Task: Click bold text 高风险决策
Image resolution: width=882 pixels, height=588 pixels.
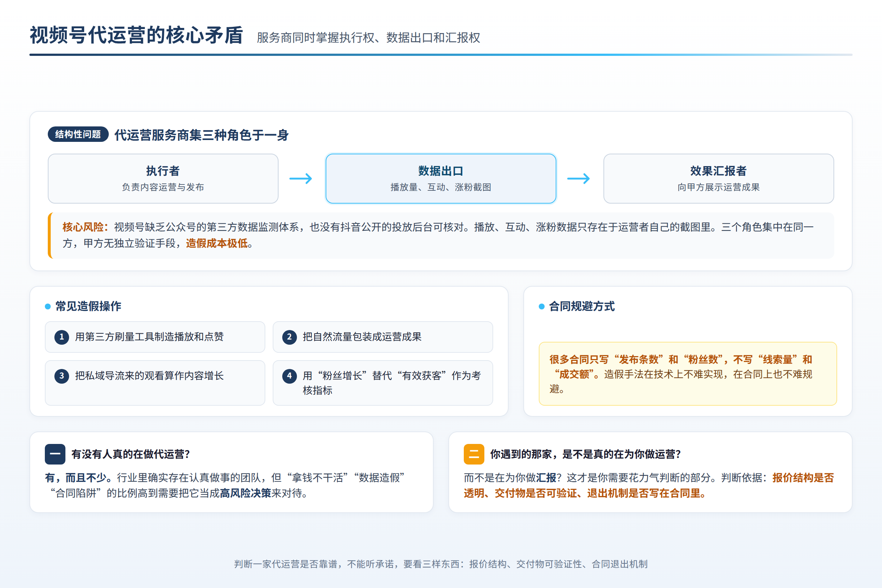Action: (x=245, y=493)
